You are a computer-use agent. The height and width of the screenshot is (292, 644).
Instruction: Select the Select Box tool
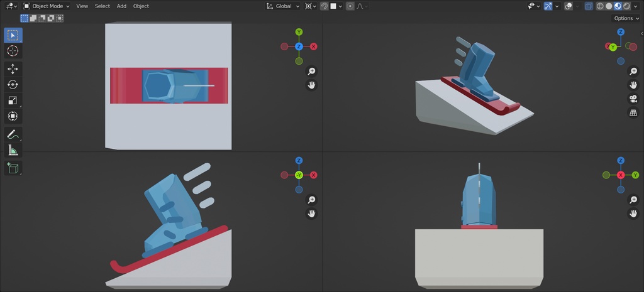[13, 35]
